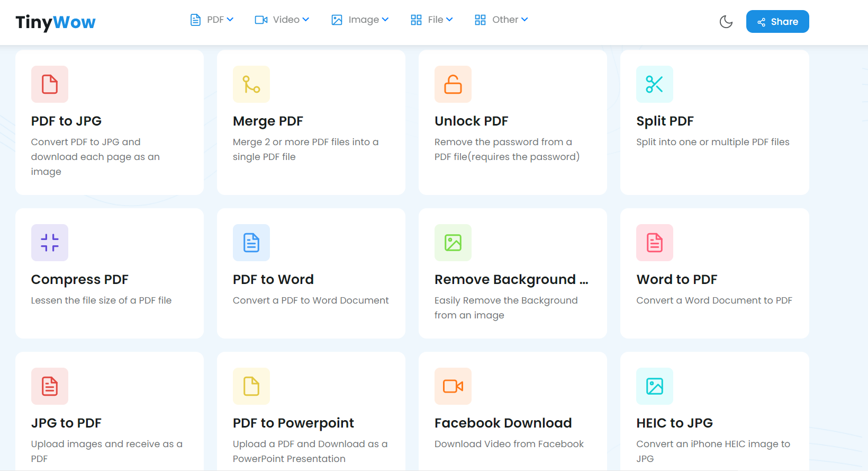Open the Merge PDF tool title

pyautogui.click(x=268, y=121)
